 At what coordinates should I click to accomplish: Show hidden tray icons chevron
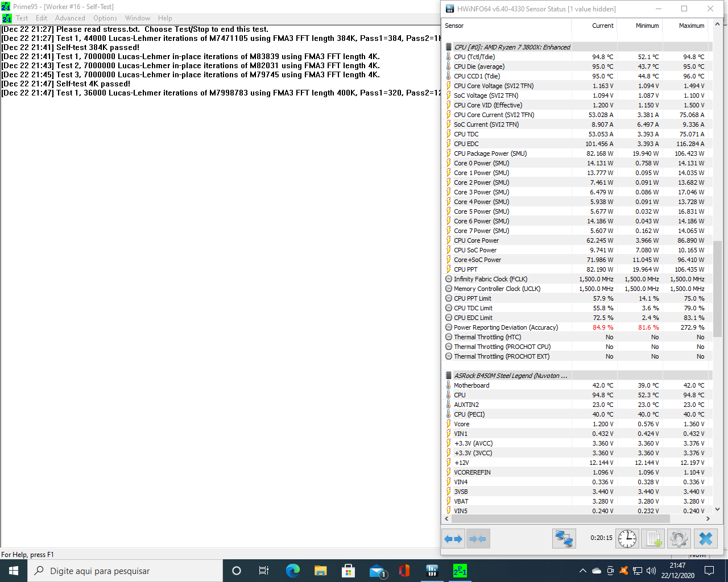tap(582, 571)
